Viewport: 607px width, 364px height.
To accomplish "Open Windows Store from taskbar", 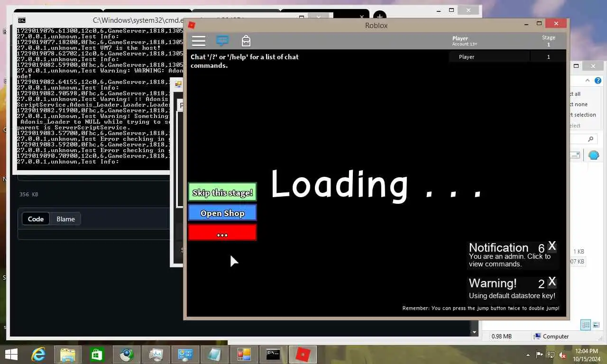I will [x=97, y=355].
